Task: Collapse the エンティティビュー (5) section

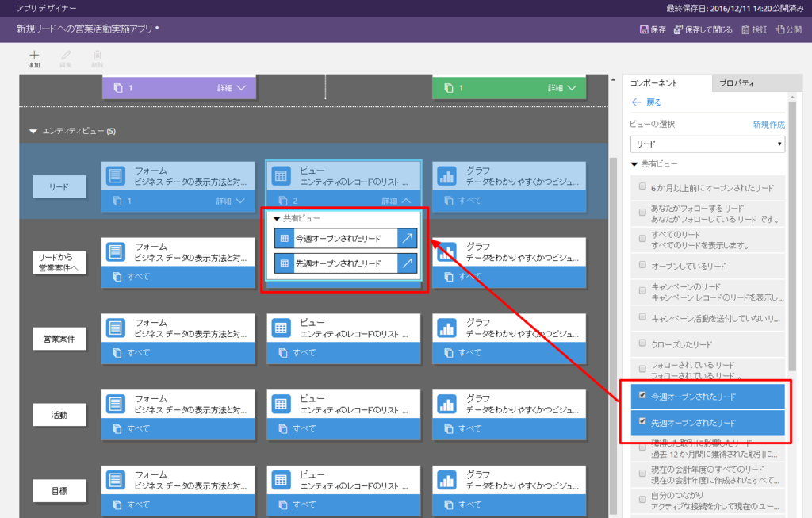Action: (33, 132)
